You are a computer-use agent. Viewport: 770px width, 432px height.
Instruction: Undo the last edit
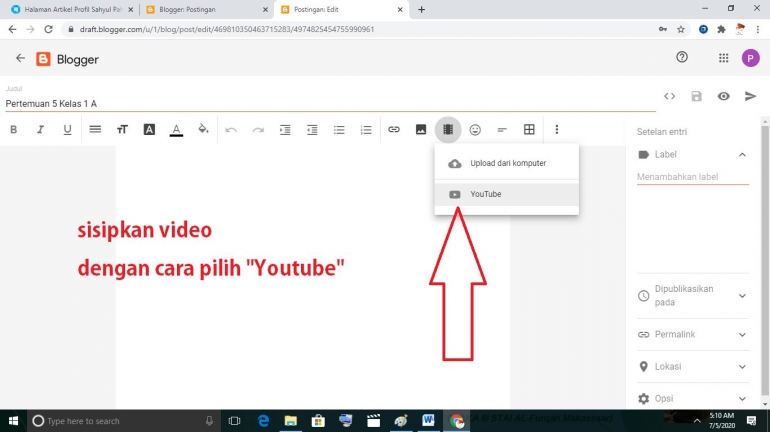click(231, 130)
